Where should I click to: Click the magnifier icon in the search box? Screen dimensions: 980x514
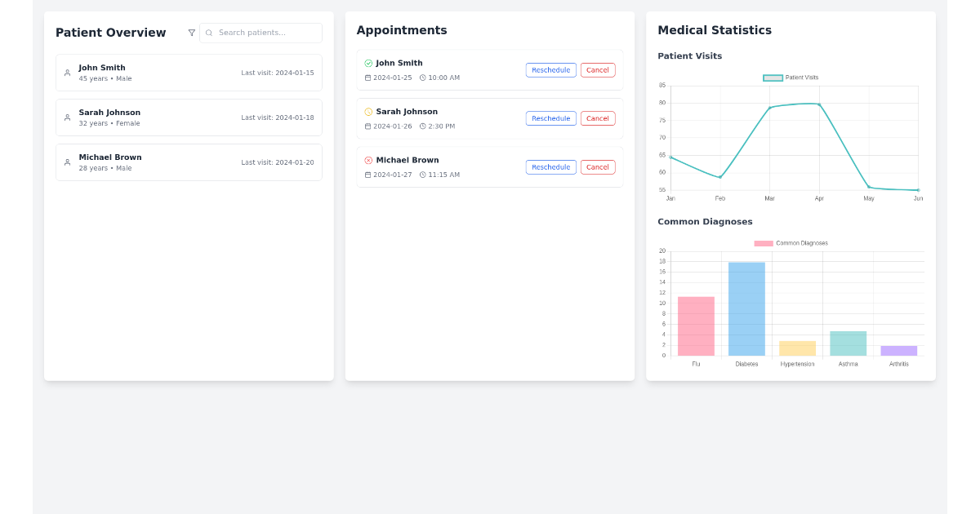coord(209,33)
